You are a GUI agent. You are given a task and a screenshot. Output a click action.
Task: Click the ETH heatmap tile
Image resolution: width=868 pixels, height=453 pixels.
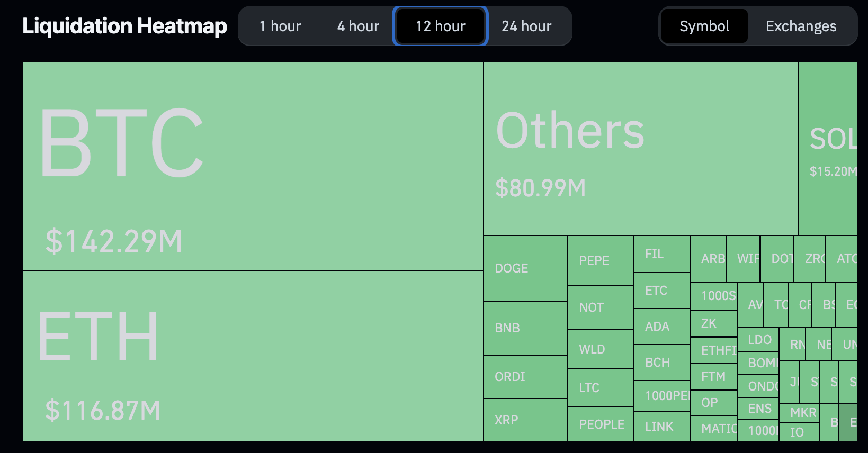pyautogui.click(x=253, y=356)
